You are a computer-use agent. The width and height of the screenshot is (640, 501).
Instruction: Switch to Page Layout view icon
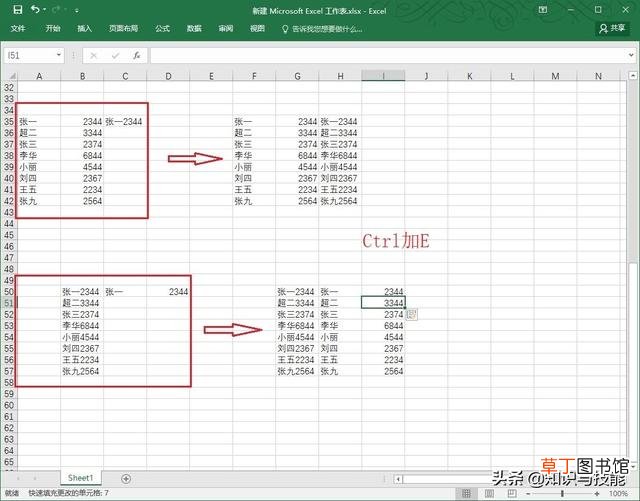[489, 494]
